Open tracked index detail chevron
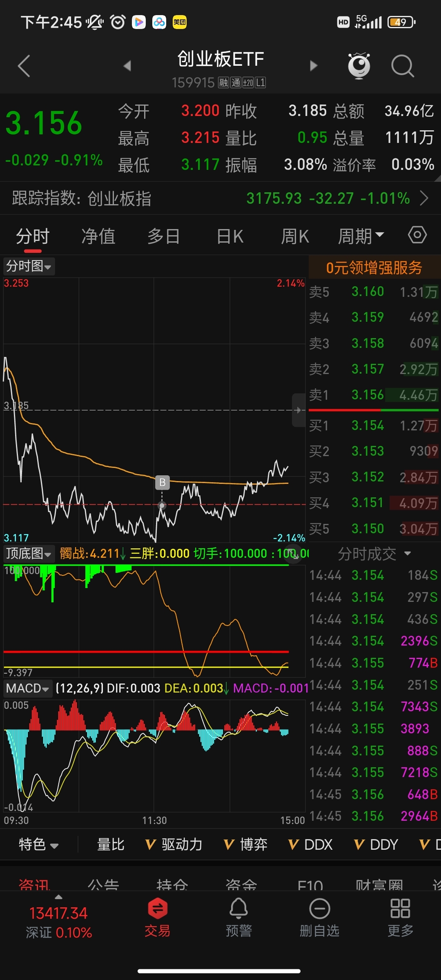 point(424,198)
